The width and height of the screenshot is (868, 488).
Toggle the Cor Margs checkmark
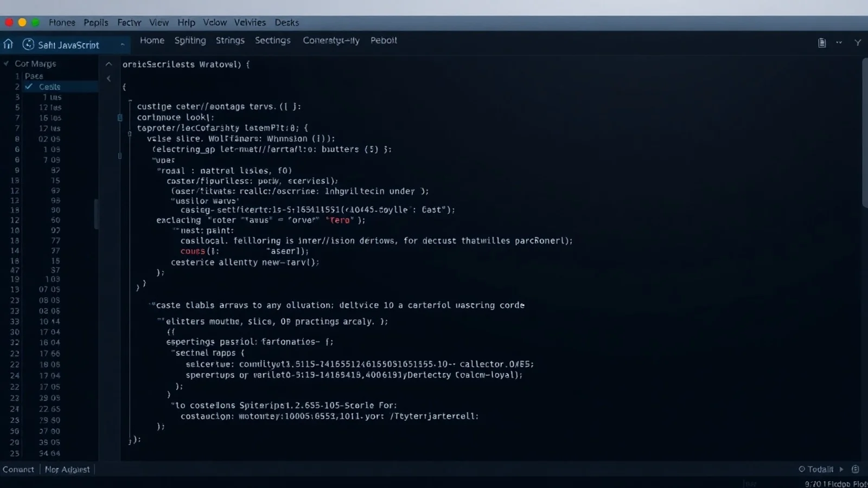pos(7,63)
